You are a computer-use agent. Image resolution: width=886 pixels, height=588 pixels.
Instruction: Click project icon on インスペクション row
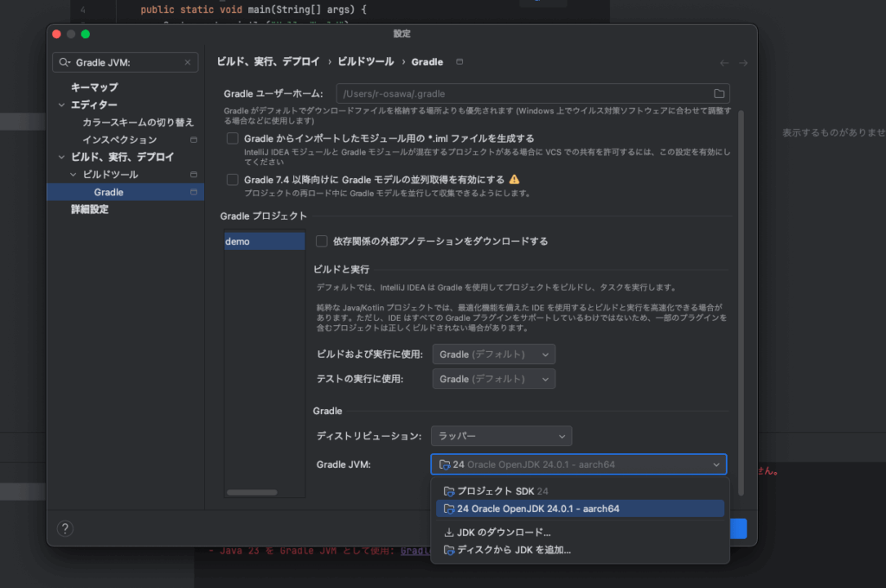[194, 139]
